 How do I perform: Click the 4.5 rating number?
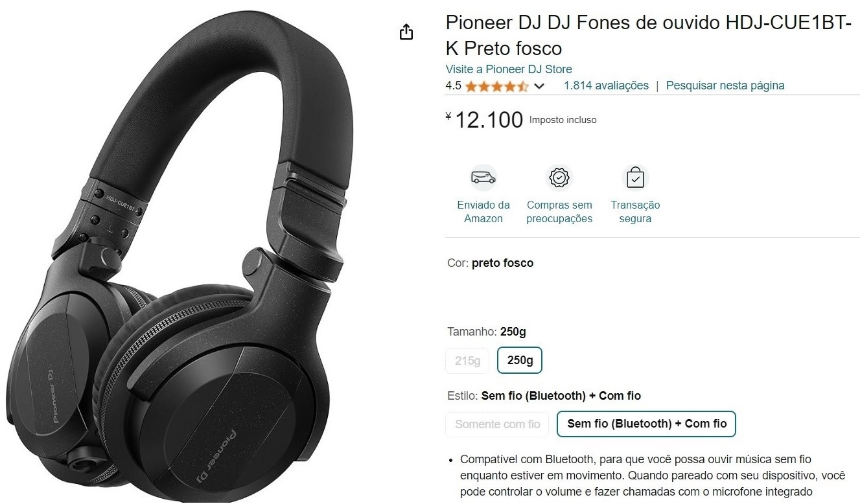(x=453, y=86)
